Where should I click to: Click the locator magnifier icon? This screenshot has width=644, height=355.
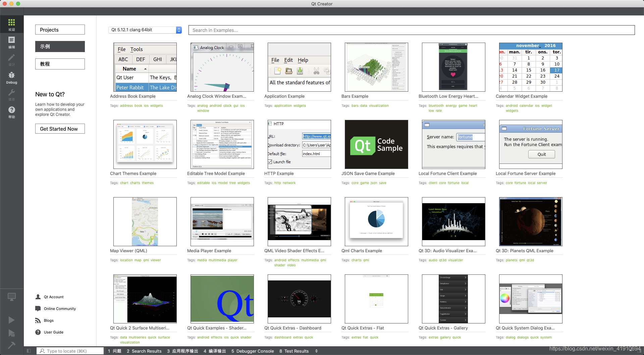click(x=42, y=351)
